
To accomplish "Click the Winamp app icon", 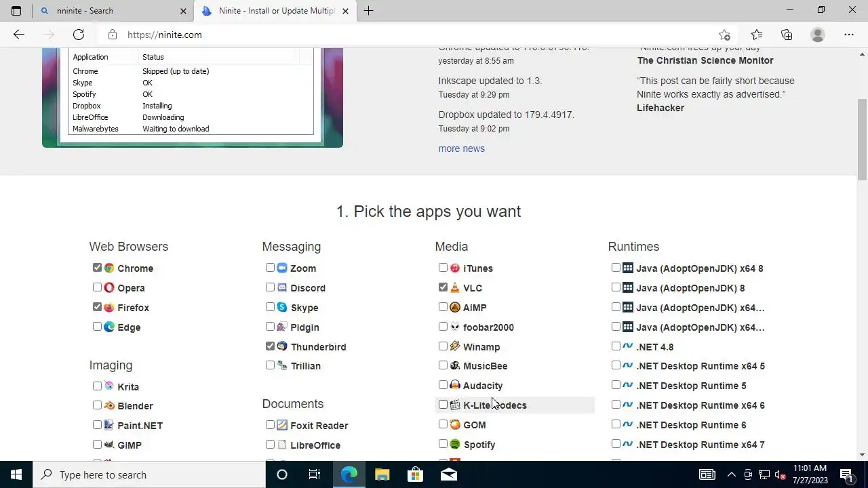I will (x=455, y=346).
